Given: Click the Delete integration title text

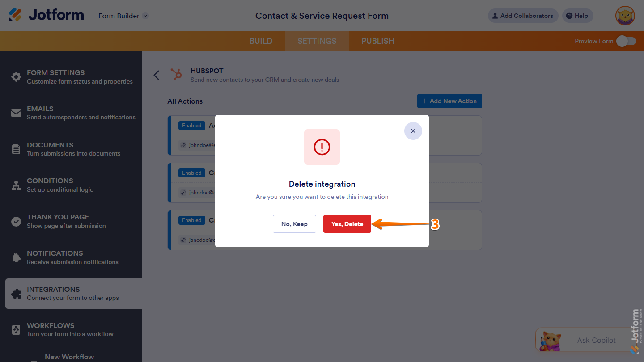Looking at the screenshot, I should click(x=322, y=184).
